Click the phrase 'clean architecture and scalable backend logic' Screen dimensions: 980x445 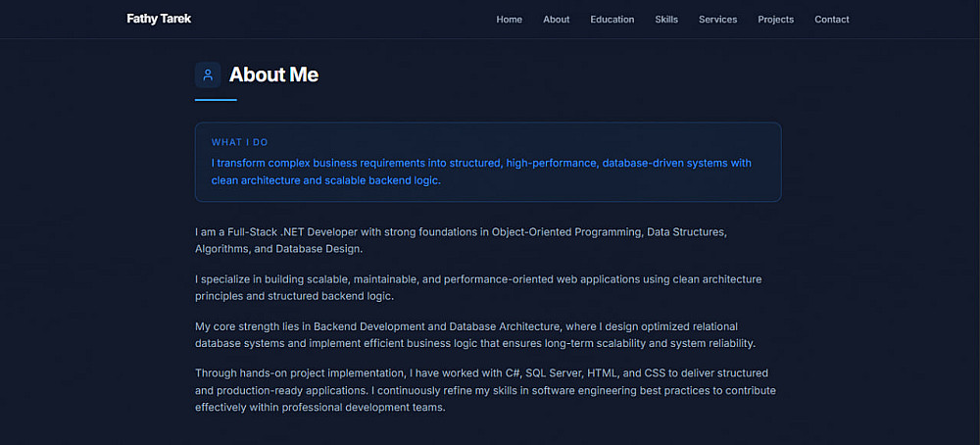tap(326, 180)
